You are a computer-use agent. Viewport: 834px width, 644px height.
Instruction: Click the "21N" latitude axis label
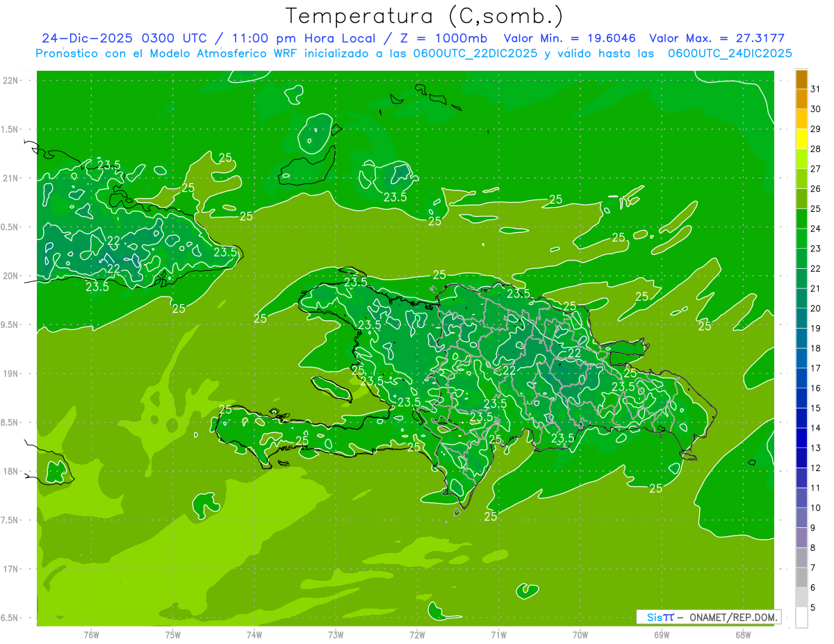[x=11, y=179]
